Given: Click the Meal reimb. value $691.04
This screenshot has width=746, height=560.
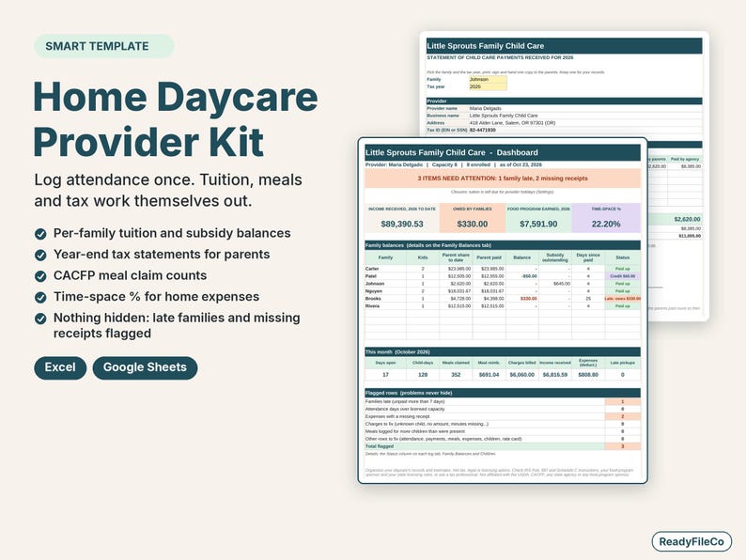Looking at the screenshot, I should pyautogui.click(x=489, y=375).
